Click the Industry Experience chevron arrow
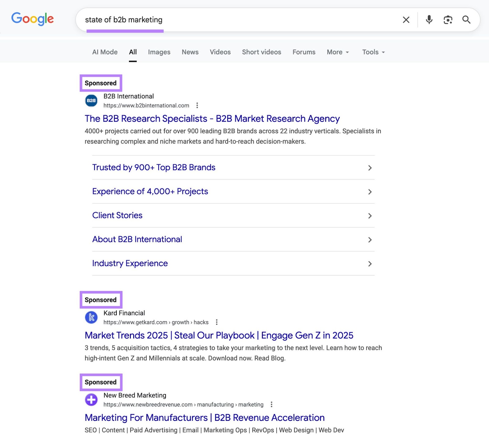This screenshot has height=448, width=489. pos(370,264)
